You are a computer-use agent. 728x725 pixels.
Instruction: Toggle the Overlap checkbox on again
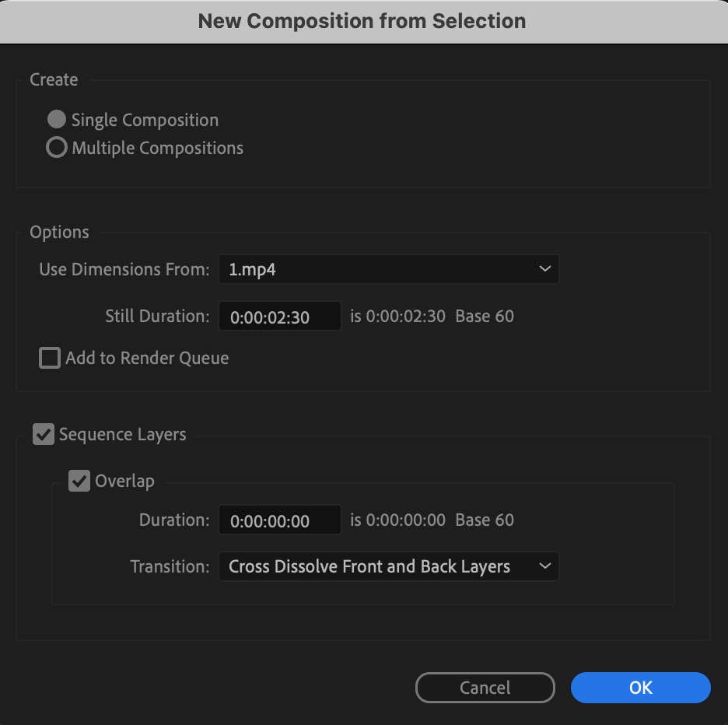pyautogui.click(x=79, y=481)
